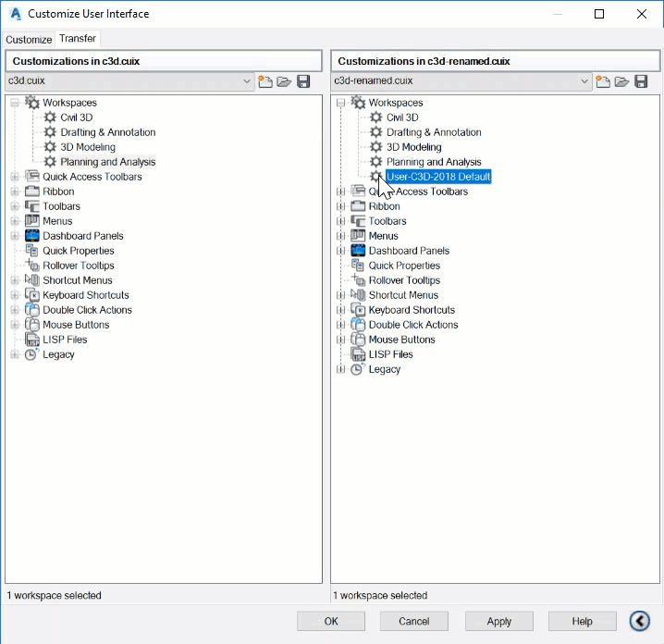The width and height of the screenshot is (664, 644).
Task: Expand Legacy node in left tree
Action: (15, 354)
